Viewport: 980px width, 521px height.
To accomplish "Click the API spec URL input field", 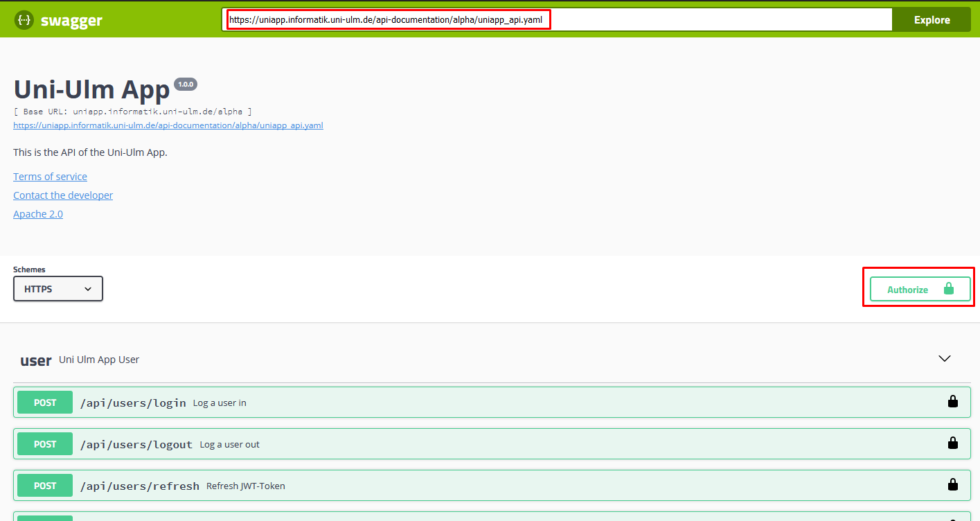I will 558,20.
